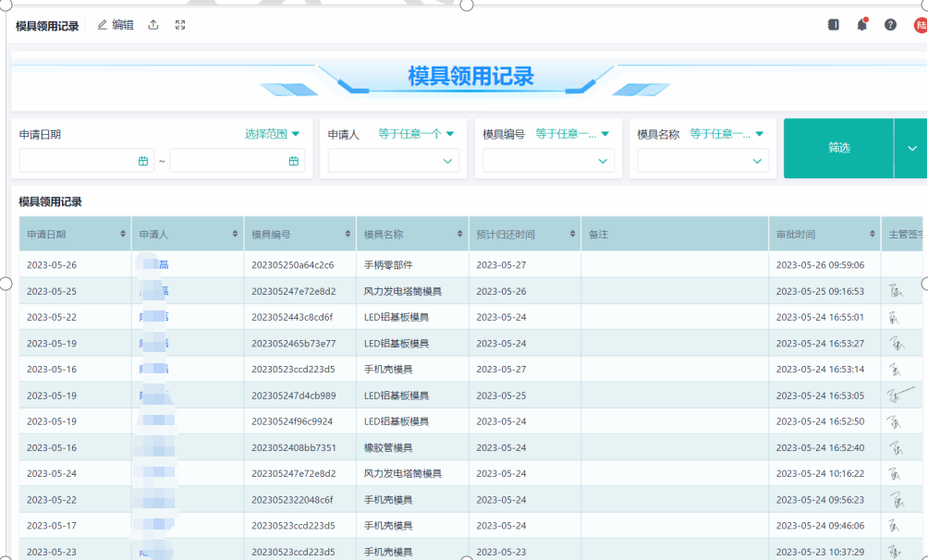Click the 模具领用记录 page title tab
This screenshot has width=928, height=560.
point(47,26)
